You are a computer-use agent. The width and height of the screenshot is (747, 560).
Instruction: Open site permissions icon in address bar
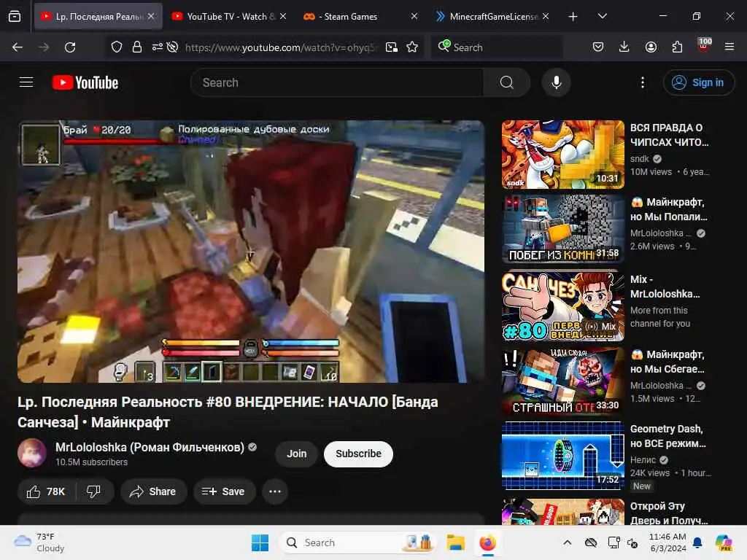point(158,47)
